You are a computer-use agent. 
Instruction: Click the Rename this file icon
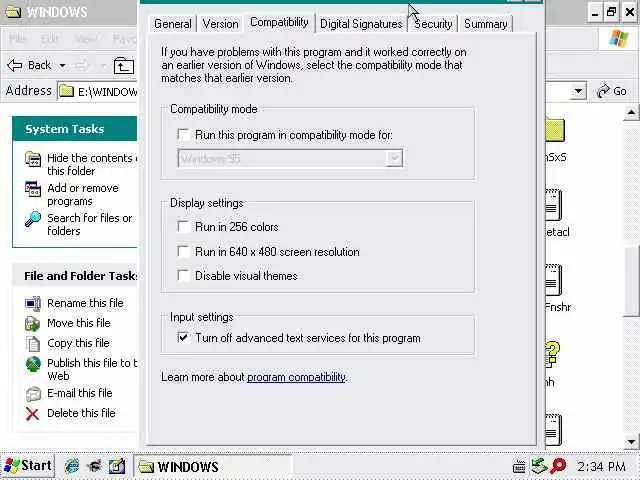pos(33,303)
